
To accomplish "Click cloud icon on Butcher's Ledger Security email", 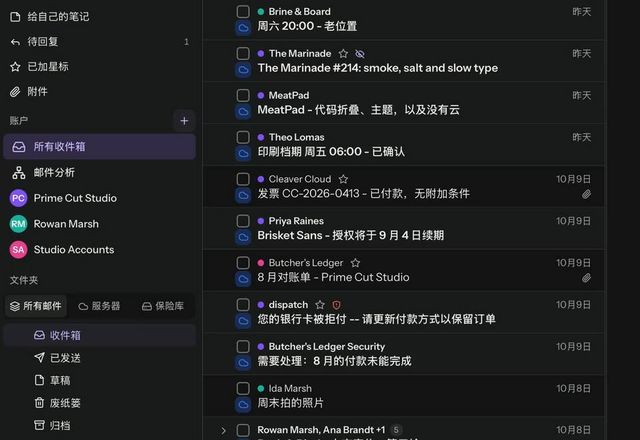I will pos(243,363).
